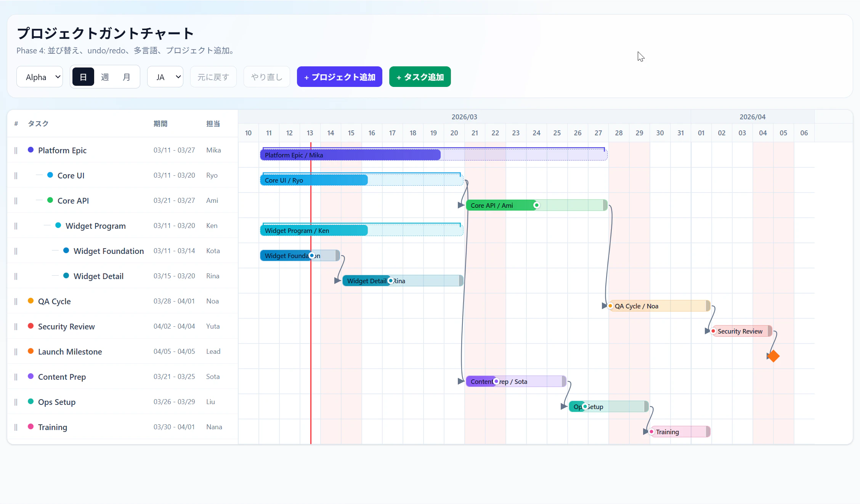Switch to month view (月)
Viewport: 860px width, 504px height.
coord(127,77)
